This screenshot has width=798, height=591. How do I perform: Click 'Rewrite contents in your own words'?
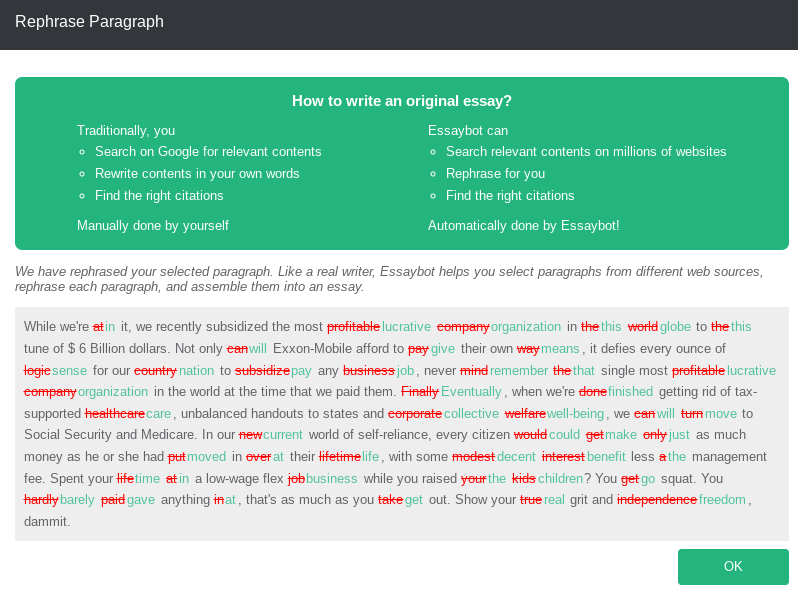tap(197, 174)
